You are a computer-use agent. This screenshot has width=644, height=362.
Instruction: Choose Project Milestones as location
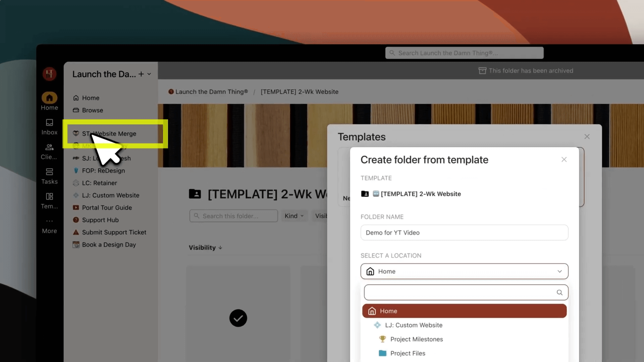416,339
